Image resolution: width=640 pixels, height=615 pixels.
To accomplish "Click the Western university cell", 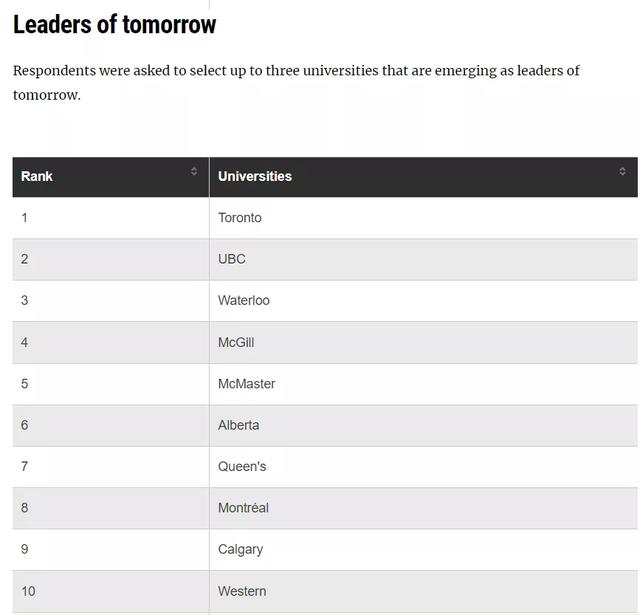I will click(x=242, y=591).
